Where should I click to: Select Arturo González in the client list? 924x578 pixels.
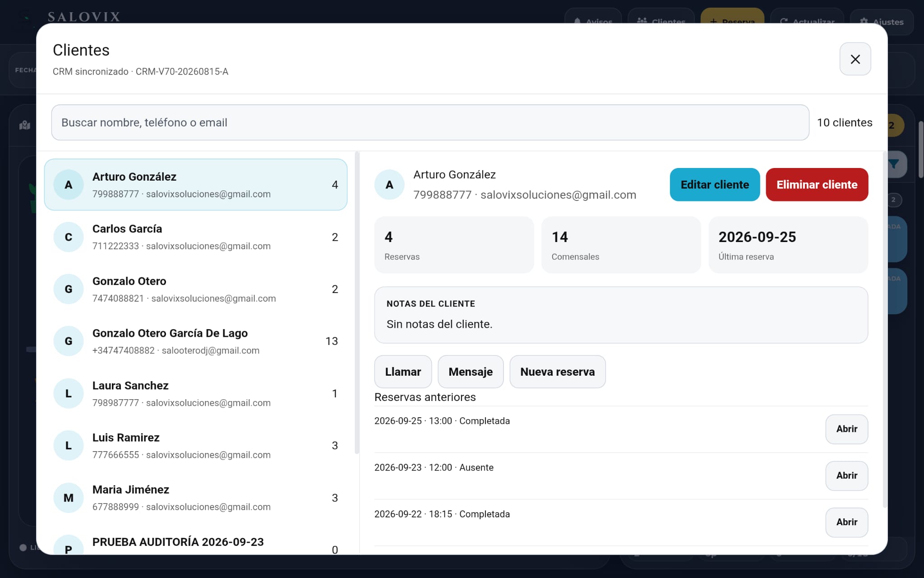click(x=196, y=185)
